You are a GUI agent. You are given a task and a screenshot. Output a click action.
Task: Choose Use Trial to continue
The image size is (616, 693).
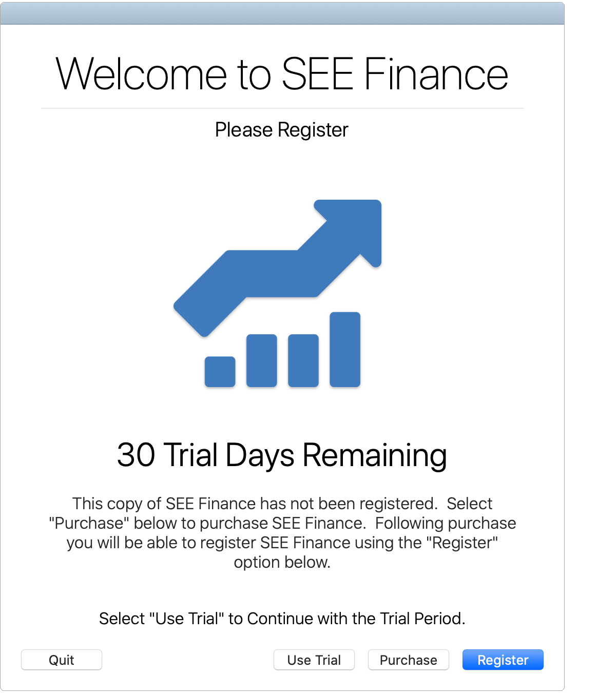314,660
